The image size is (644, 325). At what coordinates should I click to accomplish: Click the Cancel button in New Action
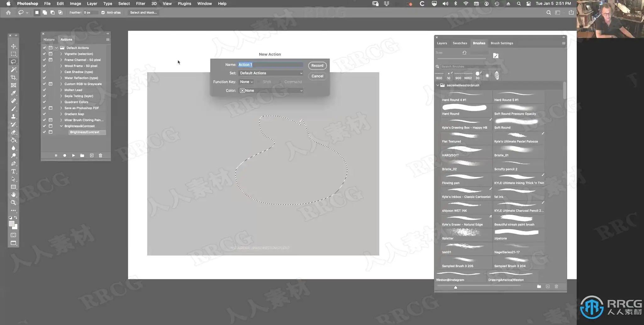(x=317, y=76)
